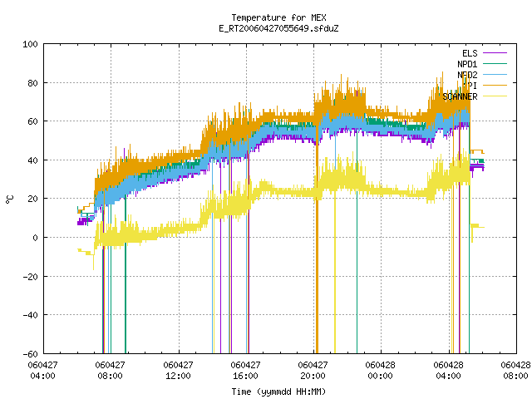Click the x-axis label '060427 20:00'

point(313,371)
